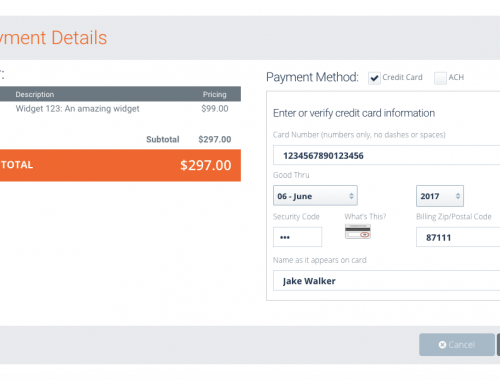Screen dimensions: 500x380
Task: Click the Description column header
Action: (35, 94)
